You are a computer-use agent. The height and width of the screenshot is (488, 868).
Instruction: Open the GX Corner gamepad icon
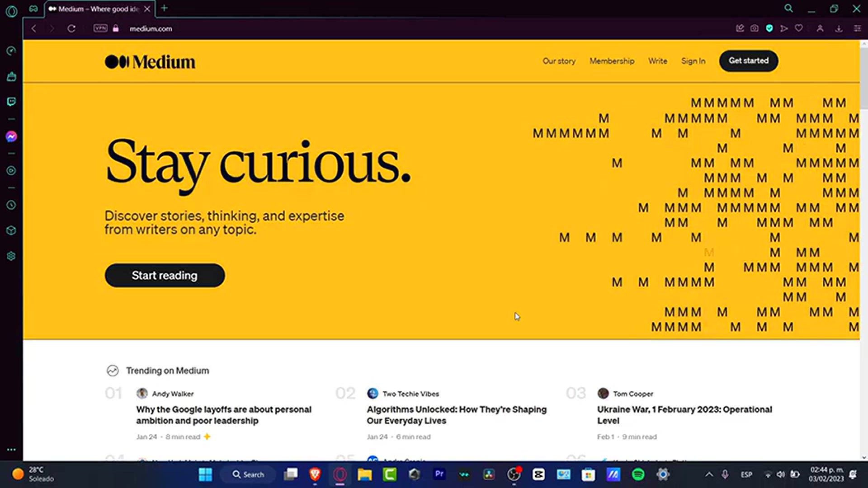coord(33,9)
